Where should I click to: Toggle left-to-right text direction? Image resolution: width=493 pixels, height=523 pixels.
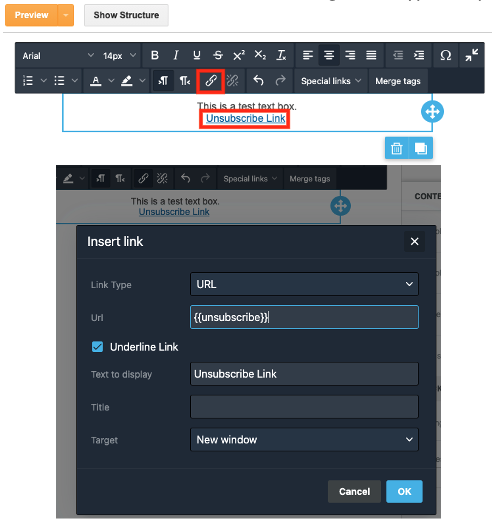pyautogui.click(x=163, y=81)
